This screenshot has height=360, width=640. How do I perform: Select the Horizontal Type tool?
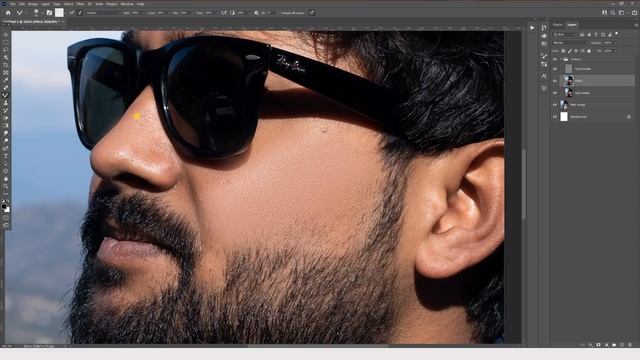(6, 156)
